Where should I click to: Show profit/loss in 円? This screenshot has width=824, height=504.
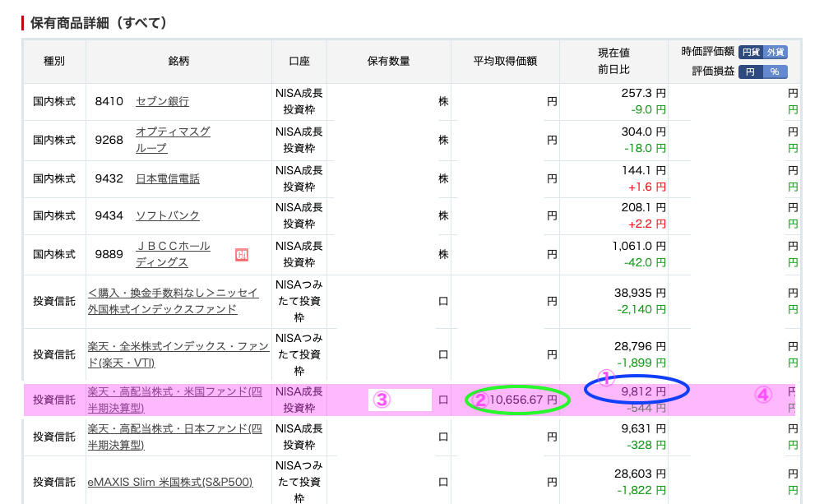751,72
